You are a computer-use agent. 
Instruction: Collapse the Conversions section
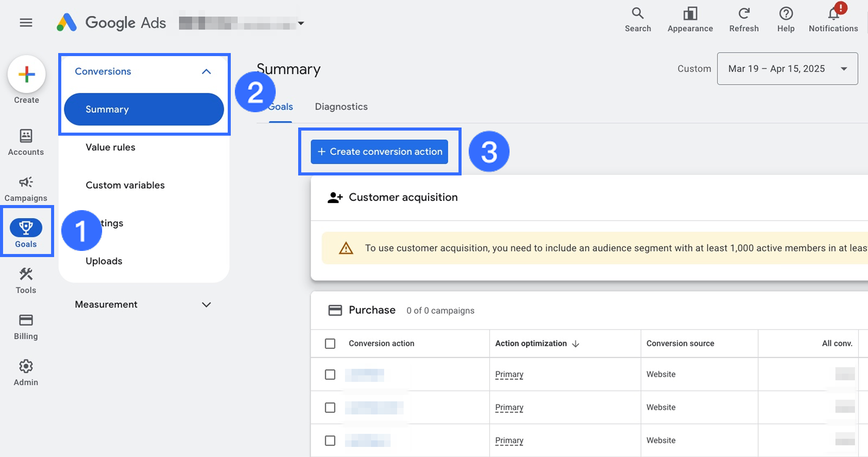[x=206, y=72]
